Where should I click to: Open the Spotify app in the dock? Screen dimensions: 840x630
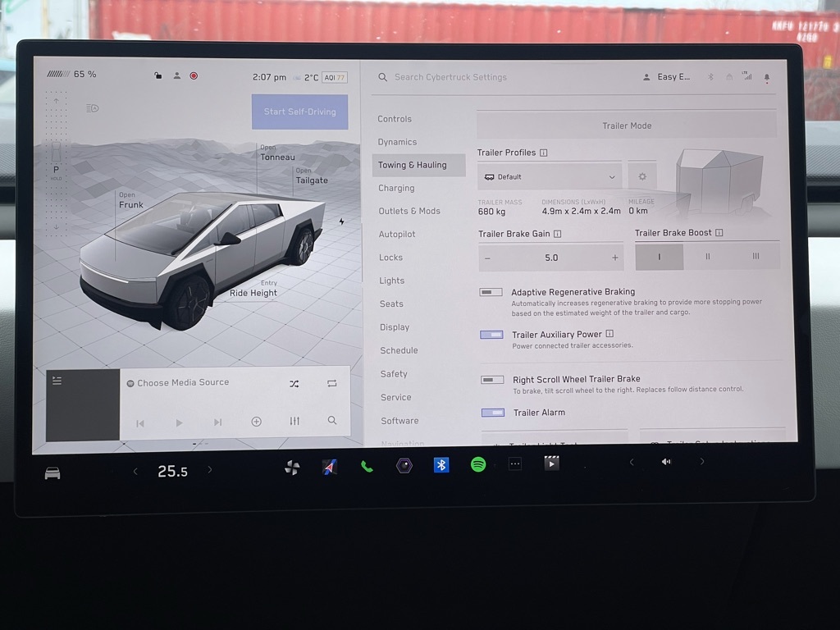[x=478, y=464]
